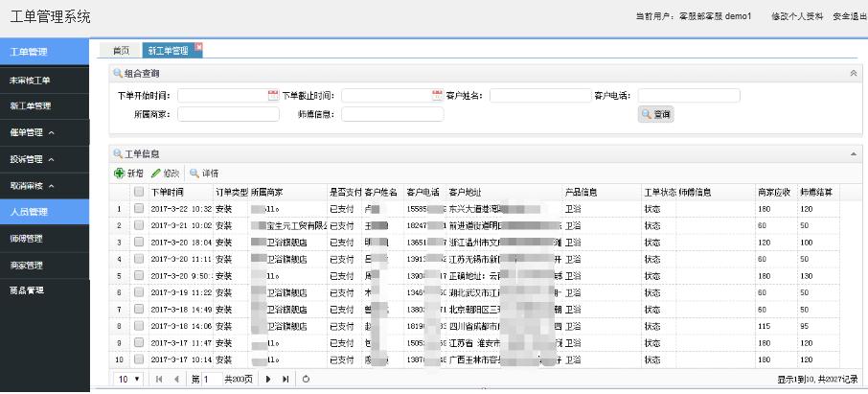The height and width of the screenshot is (394, 868).
Task: Click the 工单管理系统 title text
Action: tap(51, 17)
